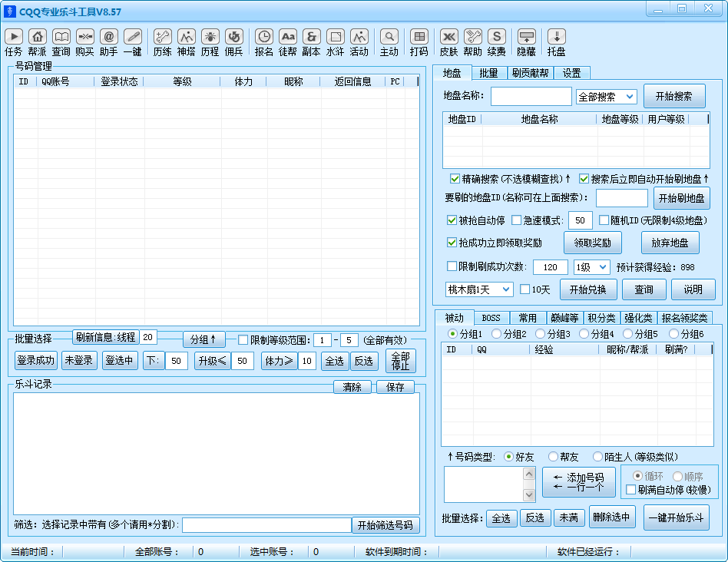Switch to the BOSS tab
The width and height of the screenshot is (728, 562).
click(491, 318)
